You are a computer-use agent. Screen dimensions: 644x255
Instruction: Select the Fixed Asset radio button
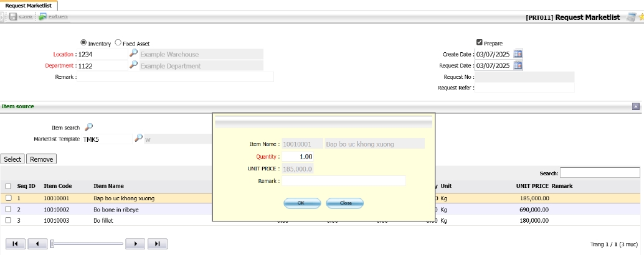click(x=118, y=43)
